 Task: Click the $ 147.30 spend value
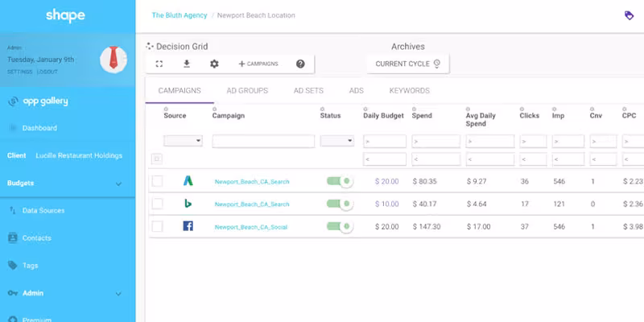[427, 226]
